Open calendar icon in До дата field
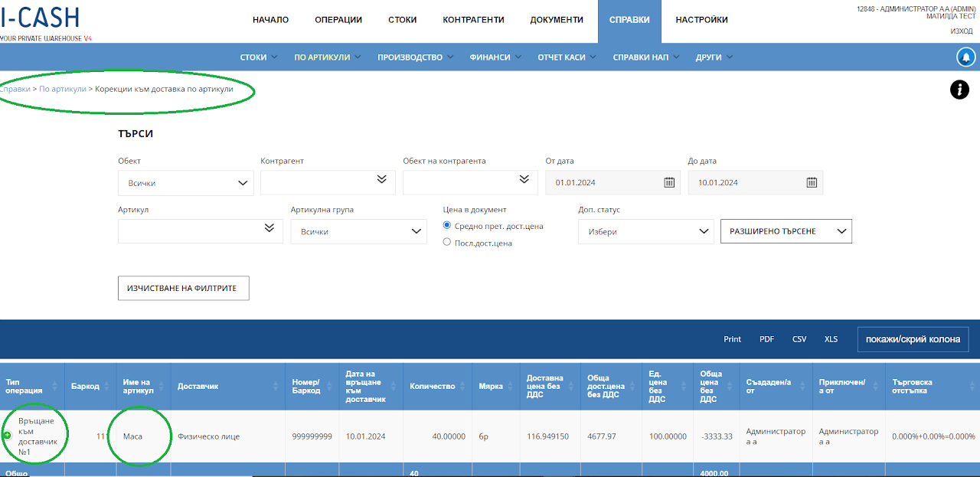Viewport: 980px width, 477px height. coord(812,182)
